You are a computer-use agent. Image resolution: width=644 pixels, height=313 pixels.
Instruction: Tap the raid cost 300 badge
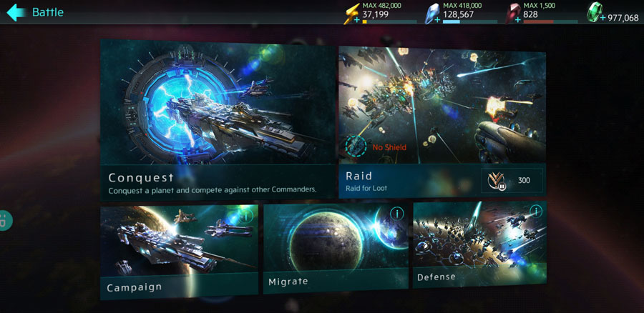tap(512, 181)
